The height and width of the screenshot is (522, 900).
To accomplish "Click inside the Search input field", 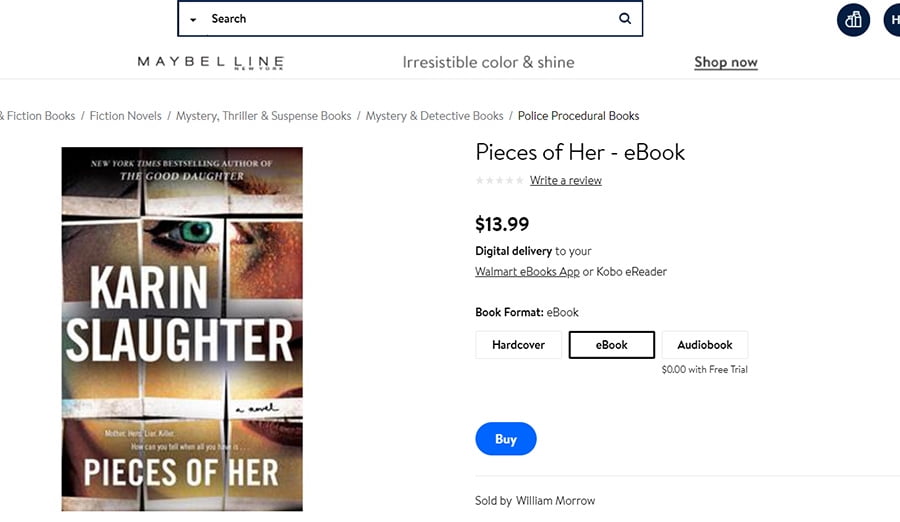I will [410, 18].
